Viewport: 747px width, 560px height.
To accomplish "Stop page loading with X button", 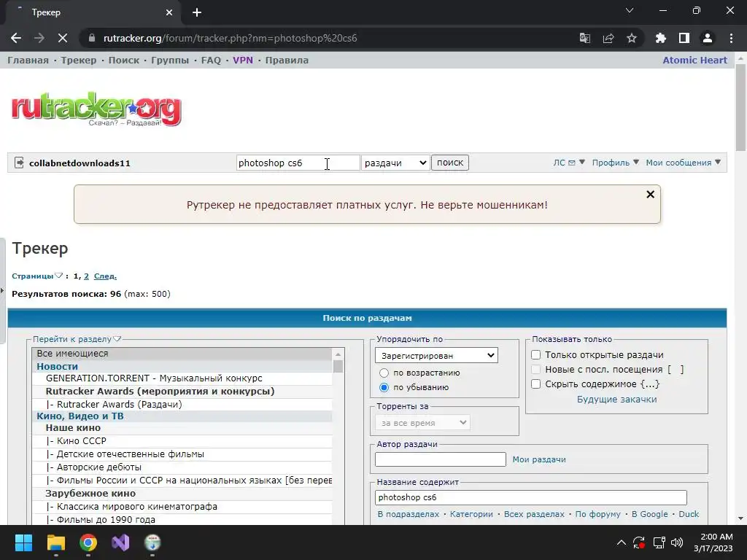I will (x=63, y=38).
